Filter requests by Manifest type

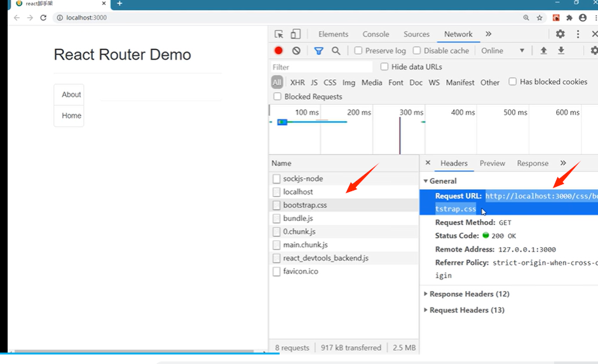pos(460,83)
